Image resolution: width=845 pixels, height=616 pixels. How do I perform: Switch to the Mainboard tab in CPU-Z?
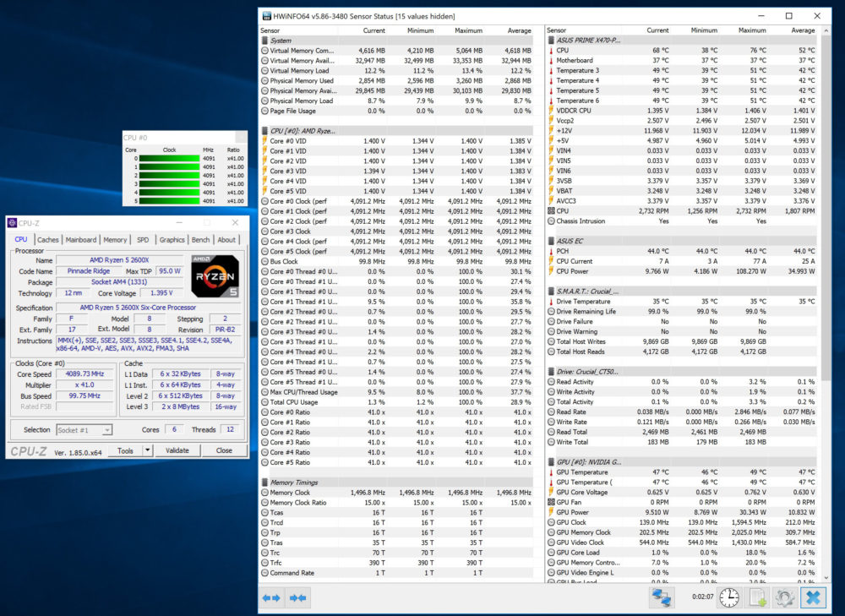click(x=81, y=240)
